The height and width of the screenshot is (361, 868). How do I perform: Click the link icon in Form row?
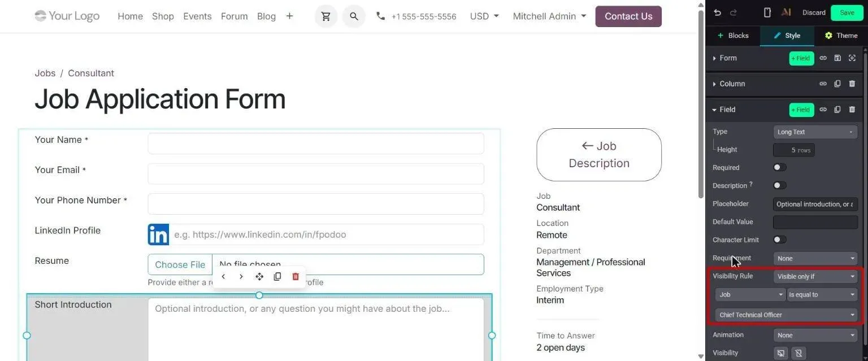[x=823, y=58]
